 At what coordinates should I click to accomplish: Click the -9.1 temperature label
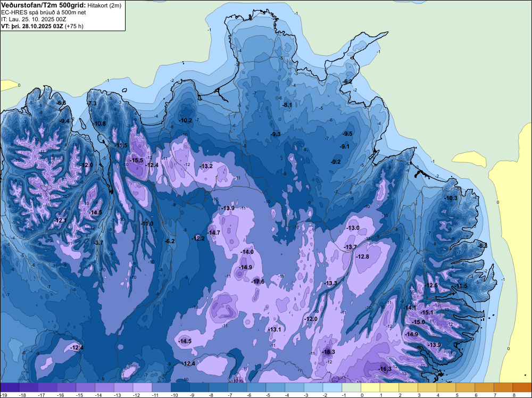click(x=345, y=146)
